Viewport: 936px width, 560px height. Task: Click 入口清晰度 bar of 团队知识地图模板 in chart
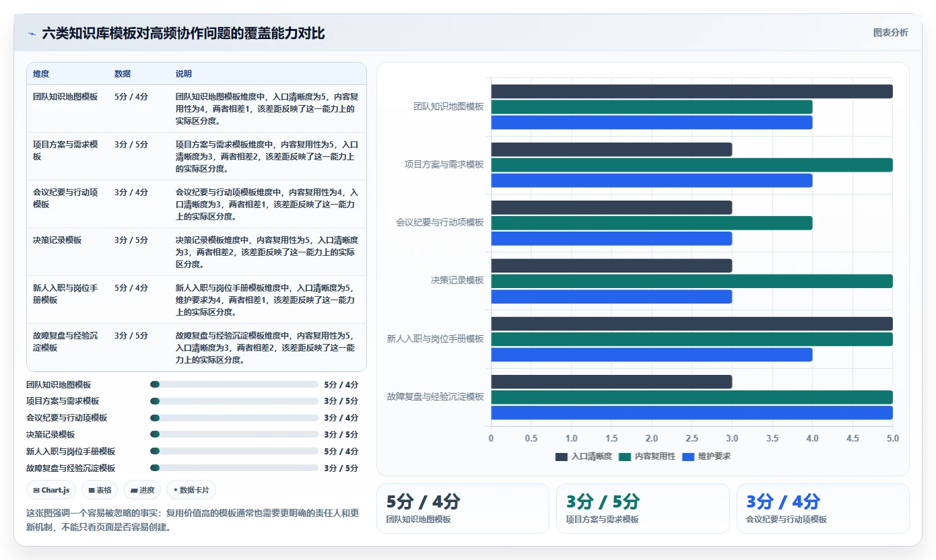[x=692, y=92]
